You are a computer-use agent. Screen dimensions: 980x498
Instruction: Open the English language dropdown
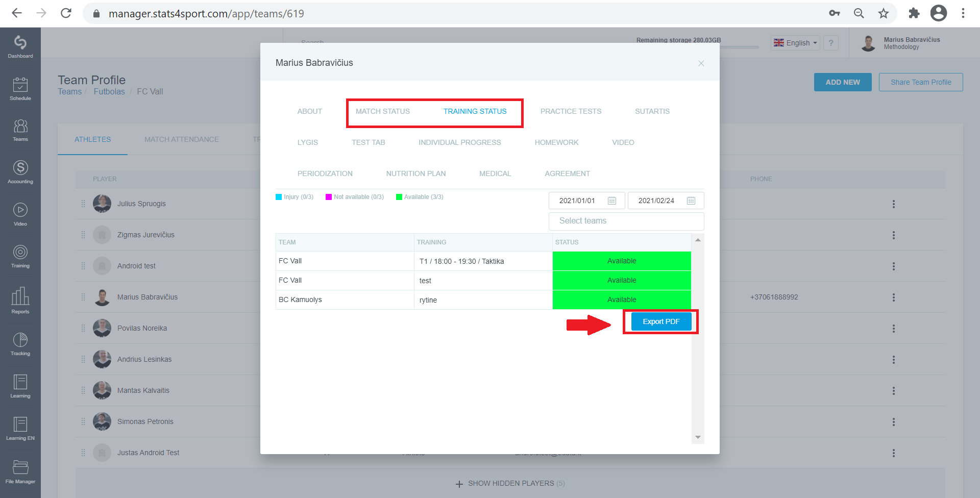pos(795,43)
